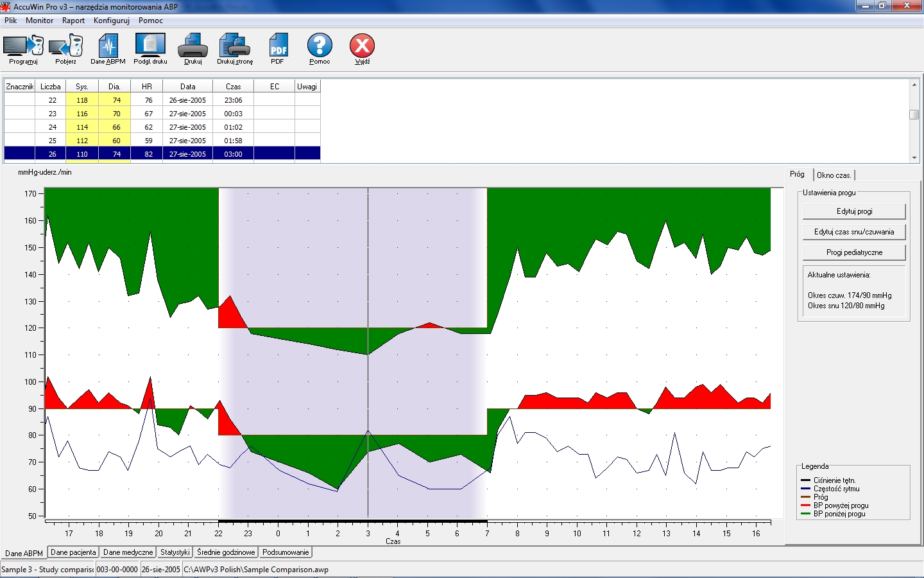Viewport: 924px width, 578px height.
Task: Click the Edytuj progi button
Action: (x=853, y=211)
